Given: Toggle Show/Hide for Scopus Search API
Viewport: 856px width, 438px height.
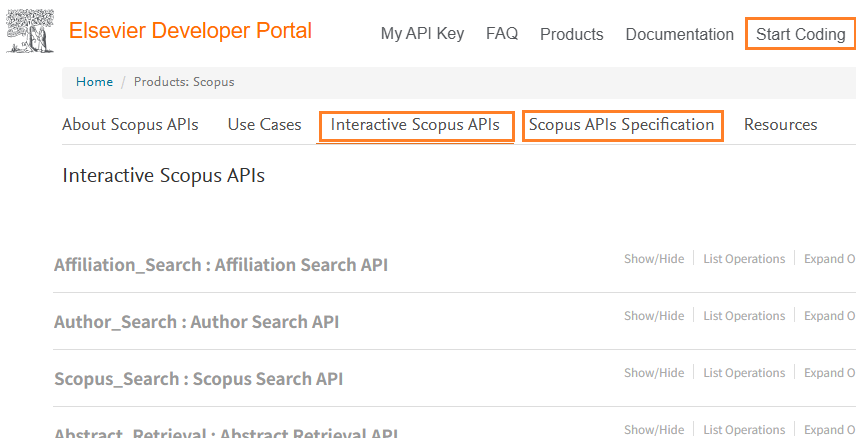Looking at the screenshot, I should [x=654, y=372].
